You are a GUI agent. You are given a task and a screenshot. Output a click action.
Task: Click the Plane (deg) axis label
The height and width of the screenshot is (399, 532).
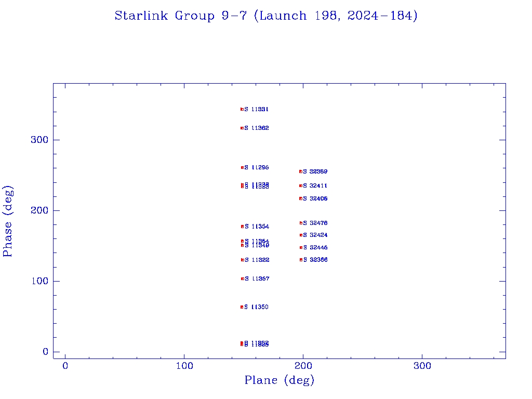point(279,380)
